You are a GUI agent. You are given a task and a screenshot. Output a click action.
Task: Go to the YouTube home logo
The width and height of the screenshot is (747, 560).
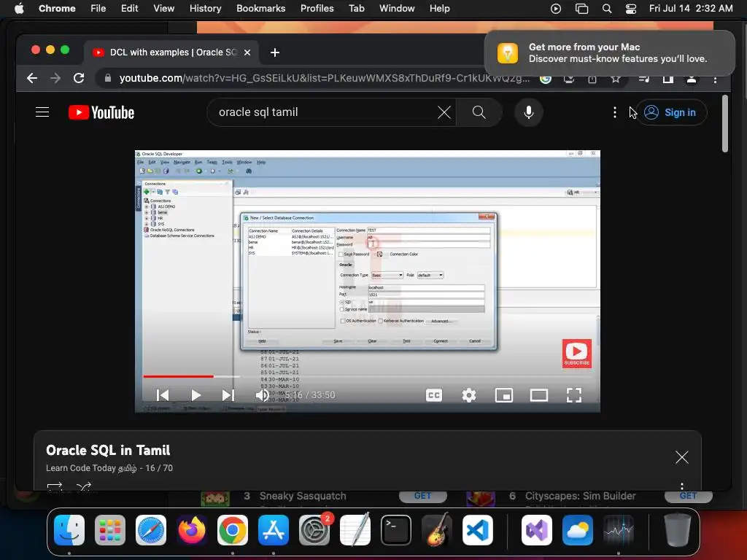(x=101, y=112)
